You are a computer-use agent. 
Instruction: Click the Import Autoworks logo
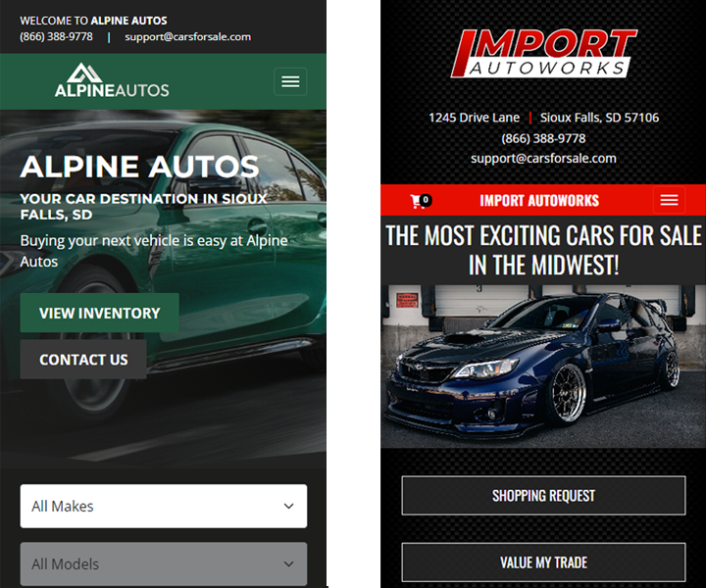pos(544,54)
